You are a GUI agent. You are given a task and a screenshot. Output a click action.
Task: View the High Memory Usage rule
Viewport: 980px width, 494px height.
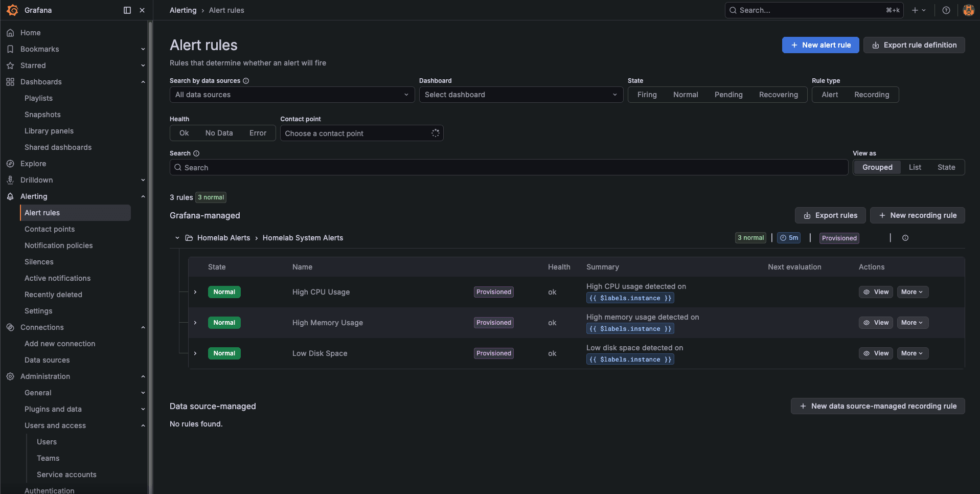coord(876,323)
